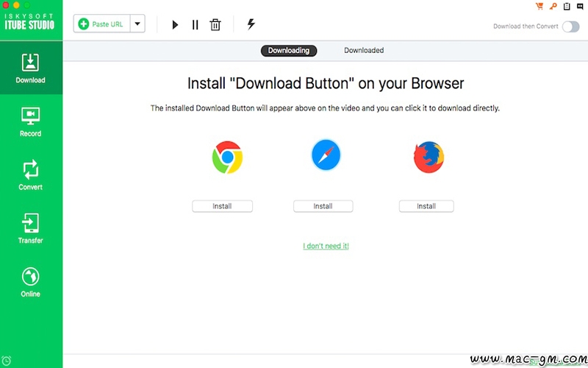Open the Online section in sidebar
Viewport: 588px width, 368px height.
point(31,282)
